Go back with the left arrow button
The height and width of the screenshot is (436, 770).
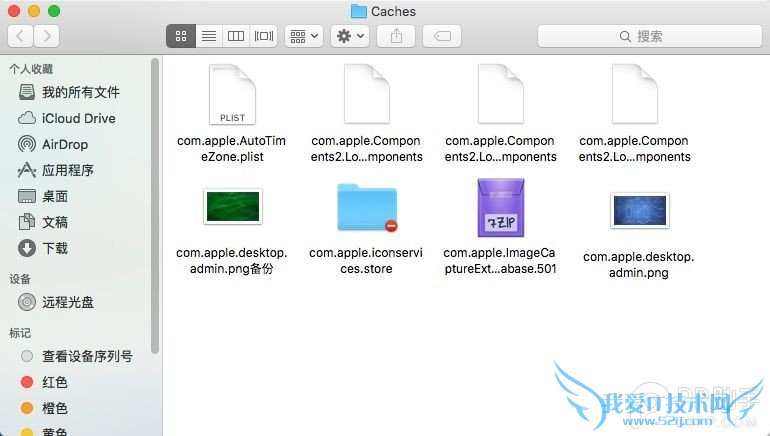pyautogui.click(x=21, y=36)
